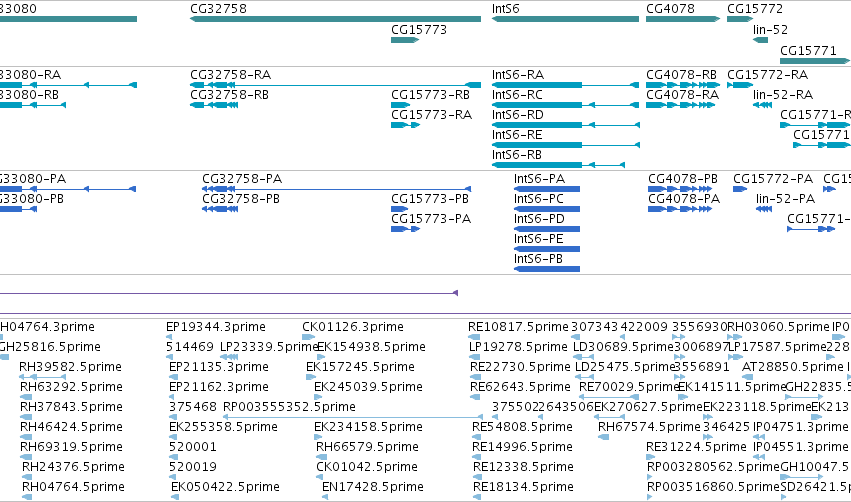
Task: Select the CG4078-PA protein label
Action: (684, 199)
